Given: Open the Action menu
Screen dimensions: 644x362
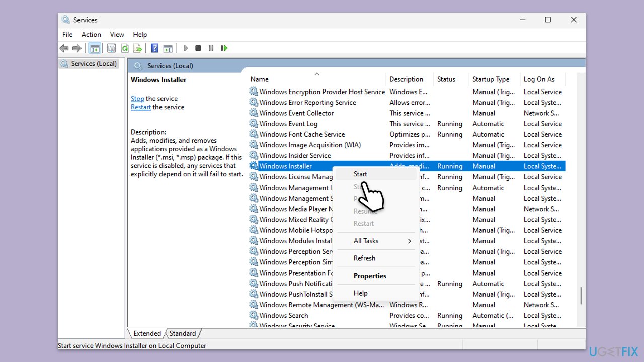Looking at the screenshot, I should point(91,34).
